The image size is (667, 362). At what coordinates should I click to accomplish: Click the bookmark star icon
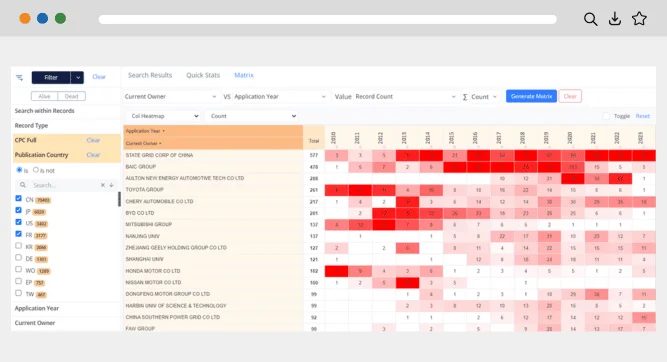coord(639,19)
